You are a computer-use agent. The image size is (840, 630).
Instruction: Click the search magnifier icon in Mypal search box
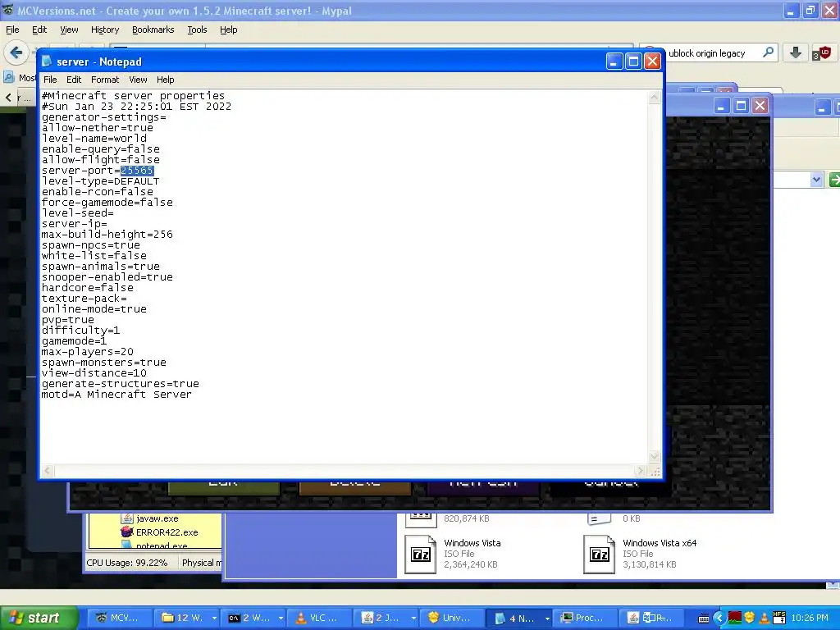coord(768,52)
